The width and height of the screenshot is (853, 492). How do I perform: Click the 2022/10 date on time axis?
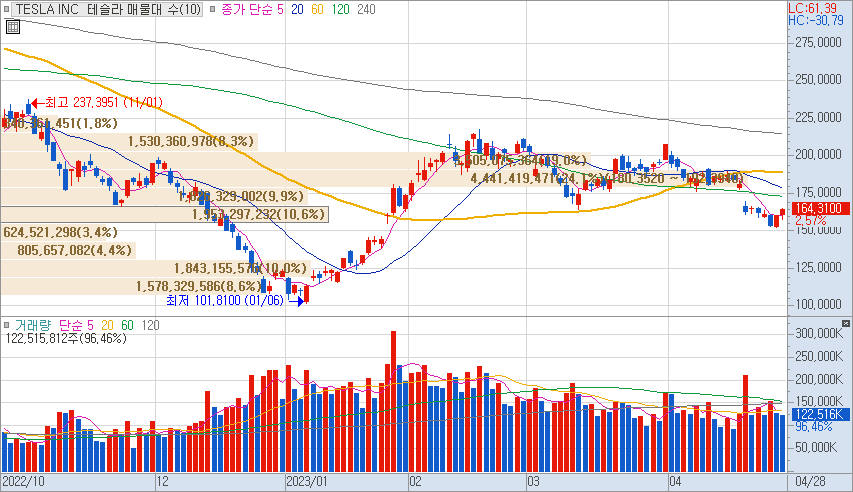(23, 482)
